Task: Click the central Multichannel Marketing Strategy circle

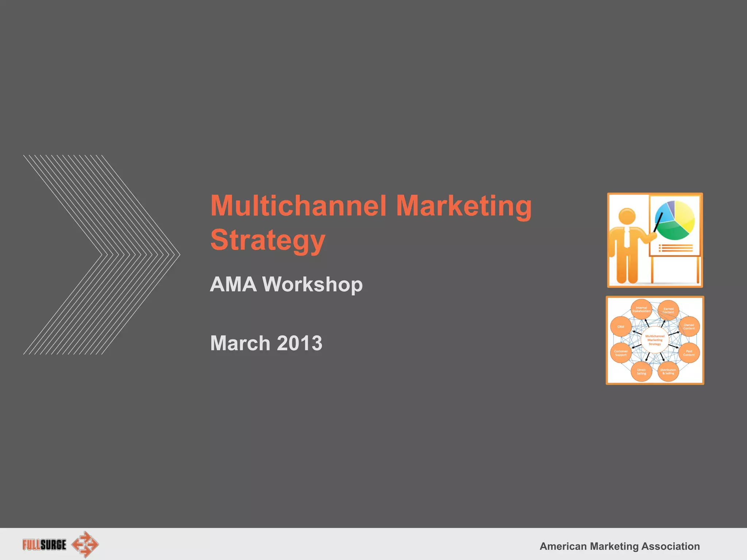Action: tap(655, 340)
